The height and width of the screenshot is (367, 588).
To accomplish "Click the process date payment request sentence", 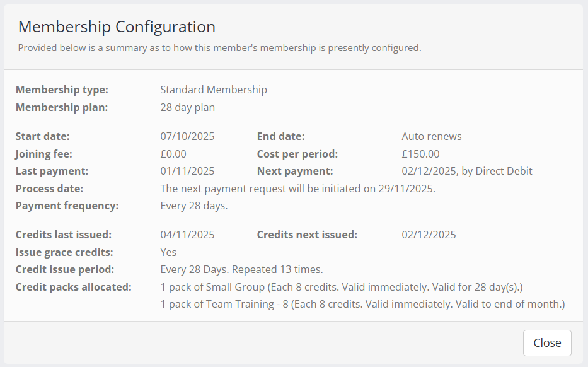I will [x=297, y=189].
